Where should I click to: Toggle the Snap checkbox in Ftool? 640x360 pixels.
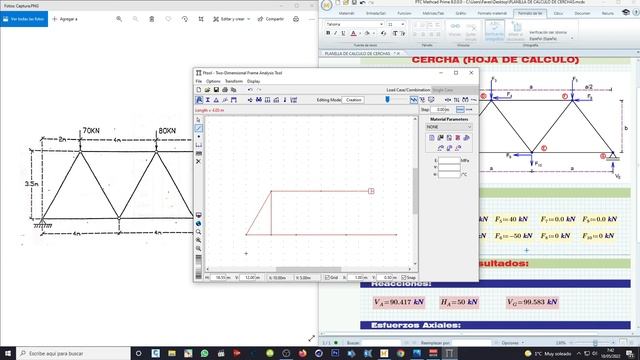click(x=404, y=278)
